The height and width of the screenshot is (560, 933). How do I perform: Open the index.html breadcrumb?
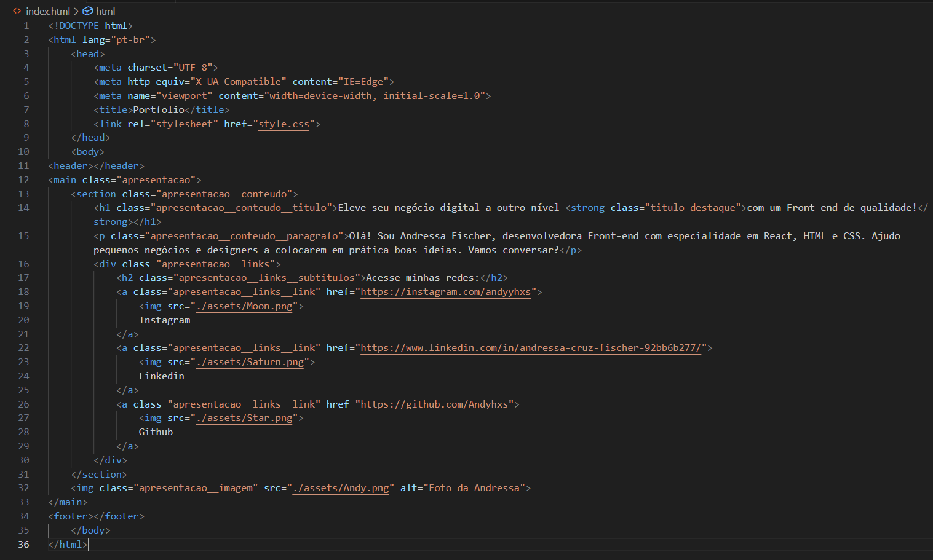[x=48, y=11]
